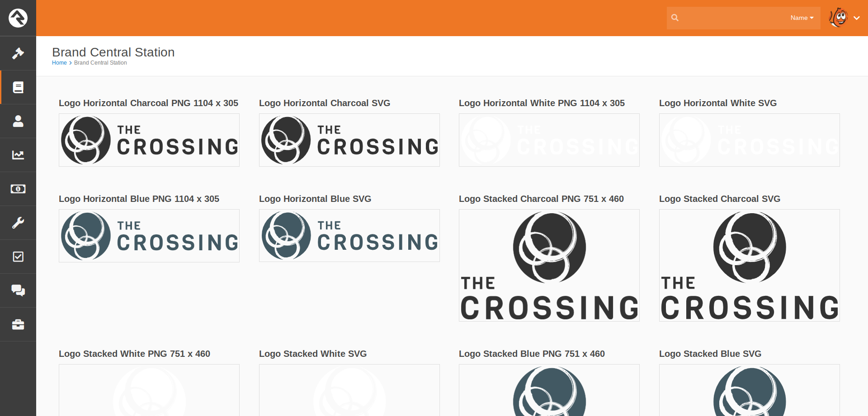Open the Name search filter dropdown
Image resolution: width=868 pixels, height=416 pixels.
click(802, 18)
